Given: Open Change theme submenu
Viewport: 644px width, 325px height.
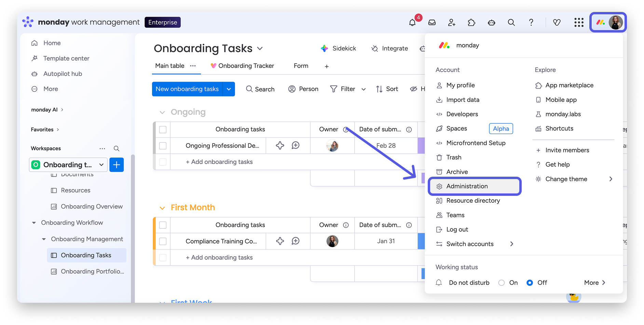Looking at the screenshot, I should point(574,179).
